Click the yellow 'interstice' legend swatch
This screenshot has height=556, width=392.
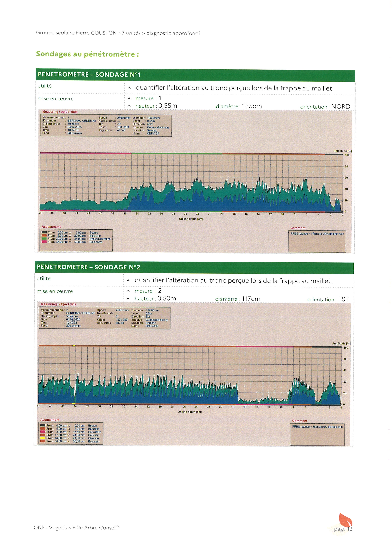[43, 438]
